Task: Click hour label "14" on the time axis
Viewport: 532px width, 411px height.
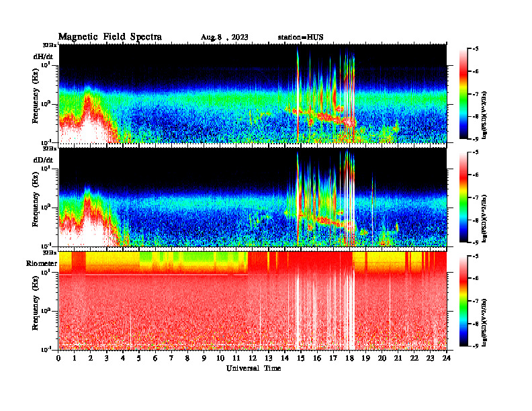Action: click(285, 358)
